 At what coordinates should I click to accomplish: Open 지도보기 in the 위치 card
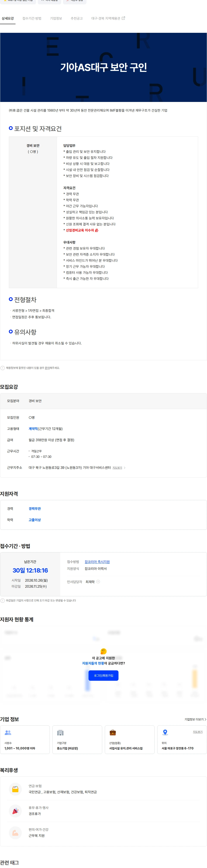(198, 732)
